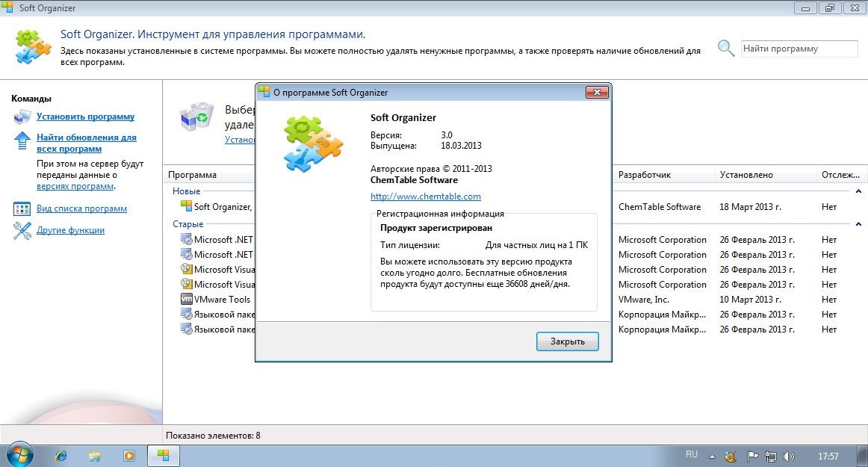Open Windows Media Player from taskbar
The width and height of the screenshot is (868, 467).
129,456
